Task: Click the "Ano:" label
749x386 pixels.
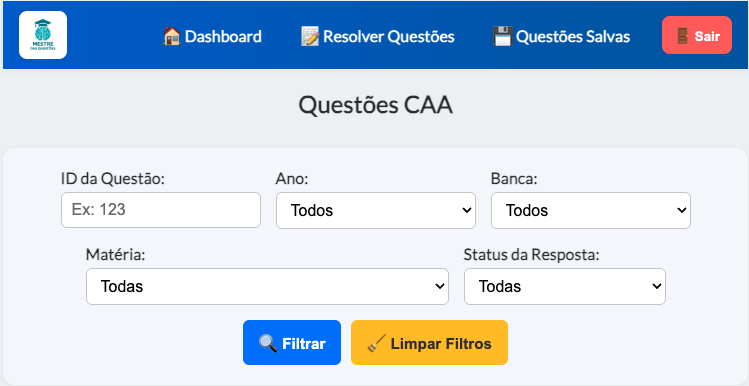Action: click(x=292, y=179)
